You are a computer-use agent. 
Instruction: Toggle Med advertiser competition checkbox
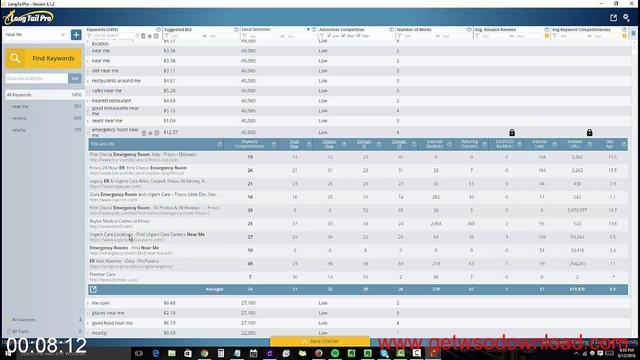pyautogui.click(x=344, y=36)
